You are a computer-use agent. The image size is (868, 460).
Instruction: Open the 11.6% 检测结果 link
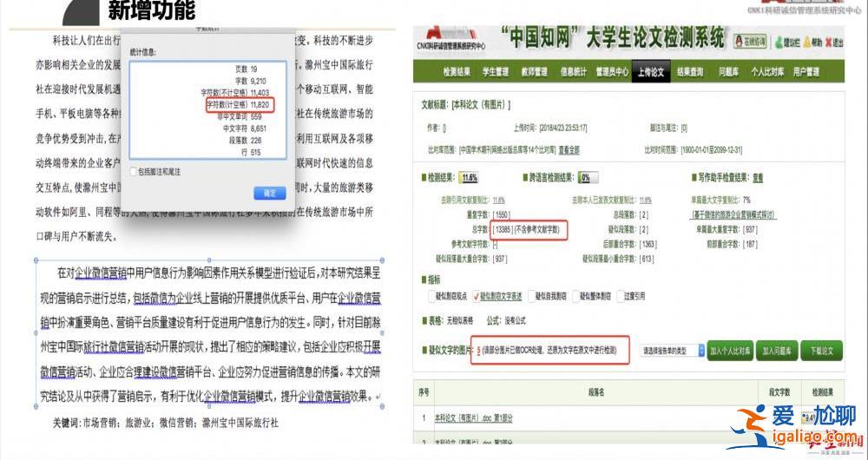point(470,178)
